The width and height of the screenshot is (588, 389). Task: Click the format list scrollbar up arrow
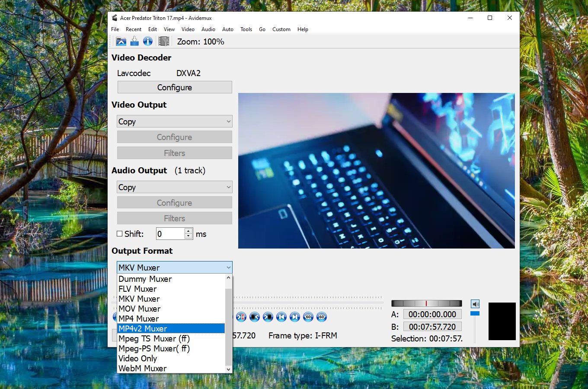click(x=229, y=278)
